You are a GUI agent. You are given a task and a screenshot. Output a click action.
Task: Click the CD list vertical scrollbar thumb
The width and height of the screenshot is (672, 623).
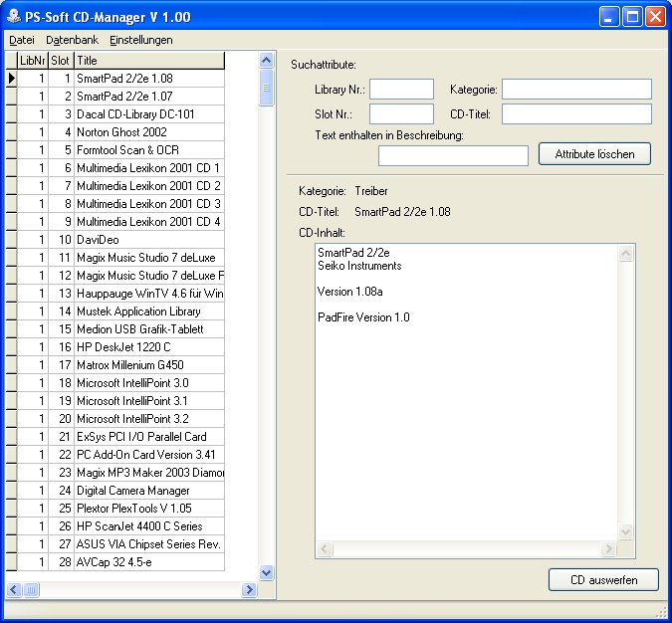[x=266, y=88]
